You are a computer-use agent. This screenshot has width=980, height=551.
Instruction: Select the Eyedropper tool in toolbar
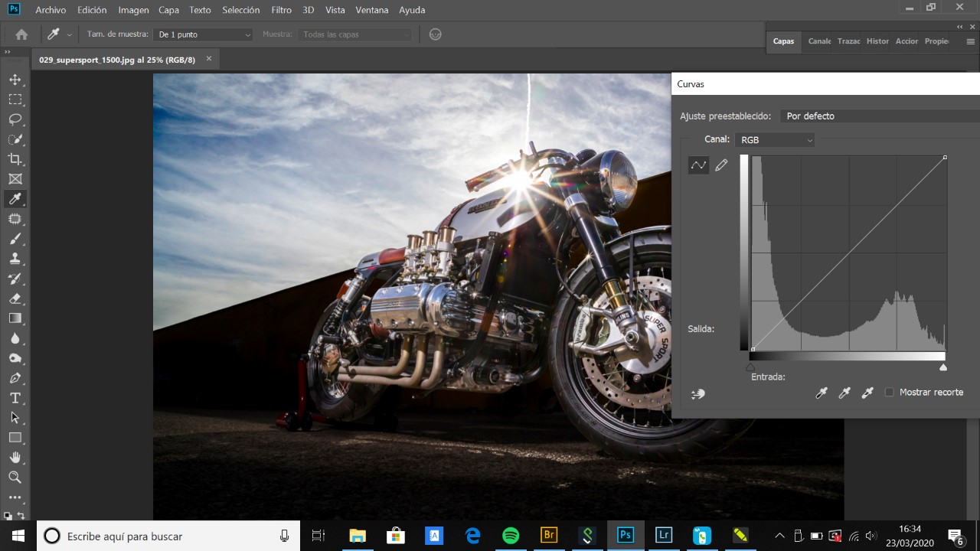point(15,199)
